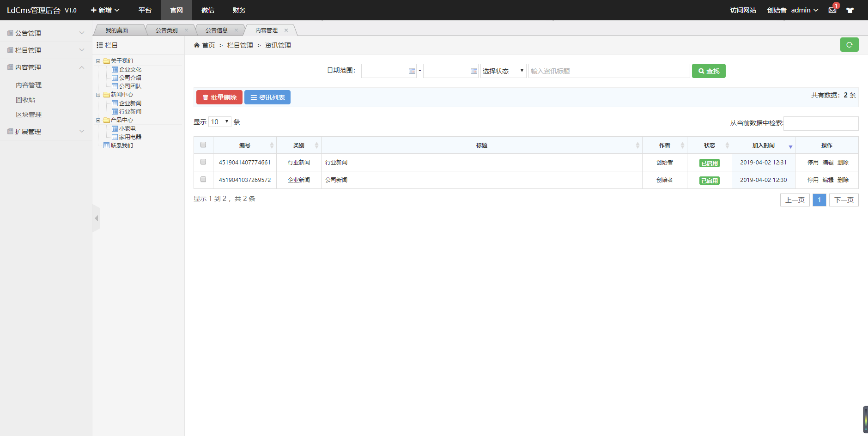Close the 公告信息 tab with its X
Screen dimensions: 868x436
(236, 30)
